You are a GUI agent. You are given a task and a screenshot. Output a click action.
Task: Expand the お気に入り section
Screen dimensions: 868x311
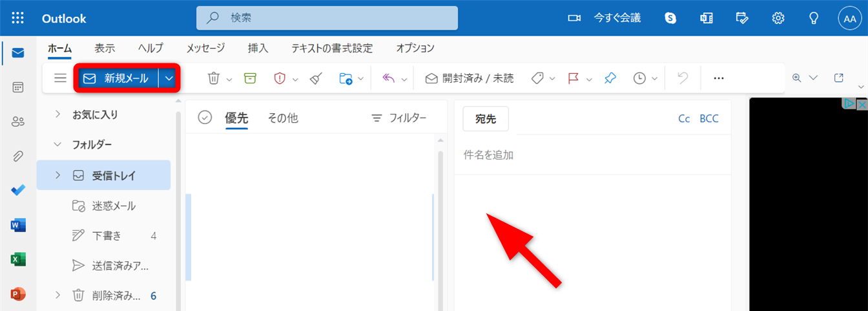pos(57,114)
